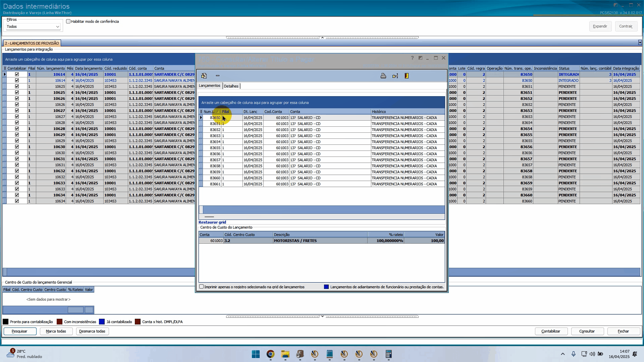
Task: Click the help question mark icon in dialog
Action: [x=412, y=58]
